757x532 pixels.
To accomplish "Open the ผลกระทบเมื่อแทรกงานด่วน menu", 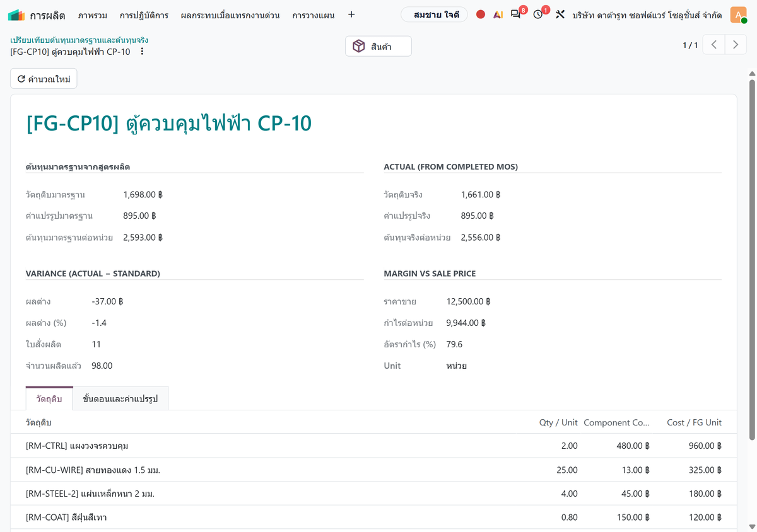I will point(230,14).
